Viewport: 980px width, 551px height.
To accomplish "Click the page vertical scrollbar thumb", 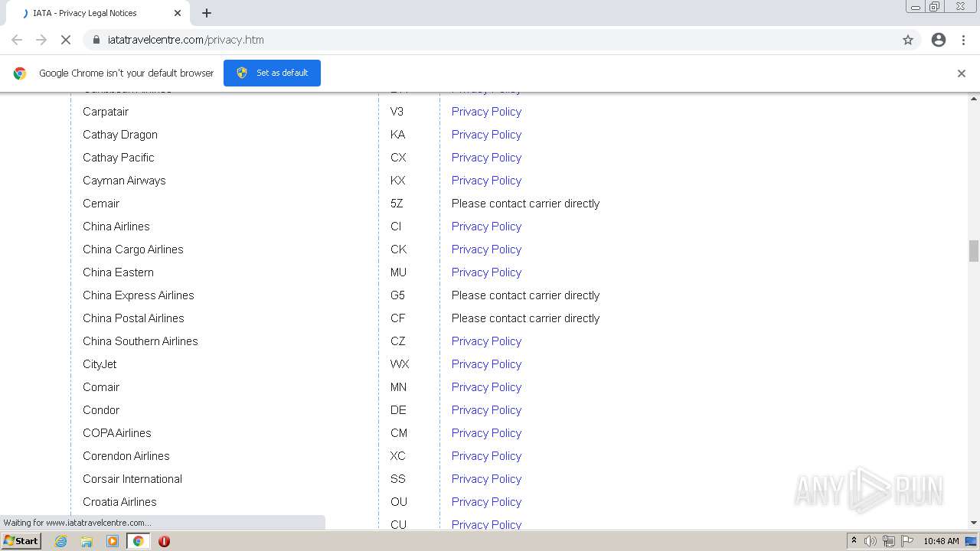I will coord(974,251).
